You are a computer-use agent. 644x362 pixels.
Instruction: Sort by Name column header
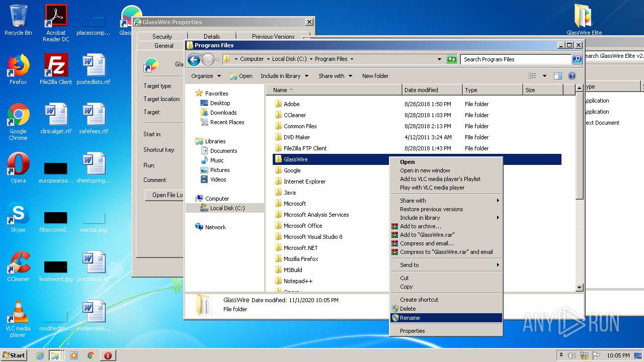coord(334,90)
